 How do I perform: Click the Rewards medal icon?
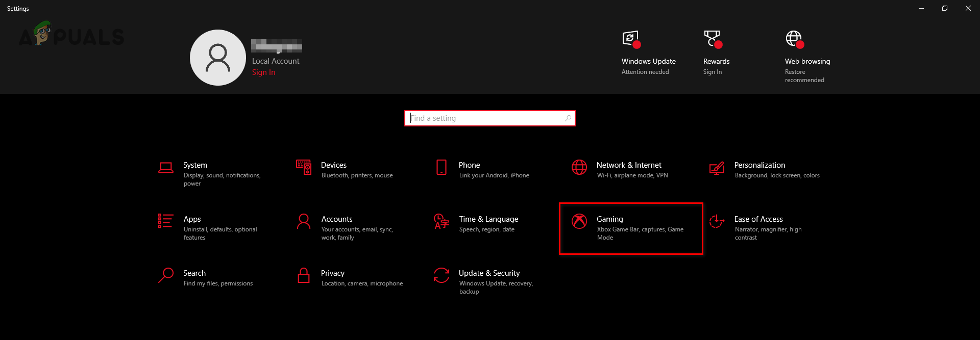[x=713, y=39]
